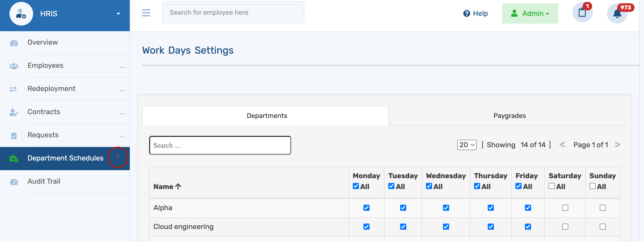This screenshot has height=242, width=644.
Task: Switch to the Paygrades tab
Action: tap(509, 116)
